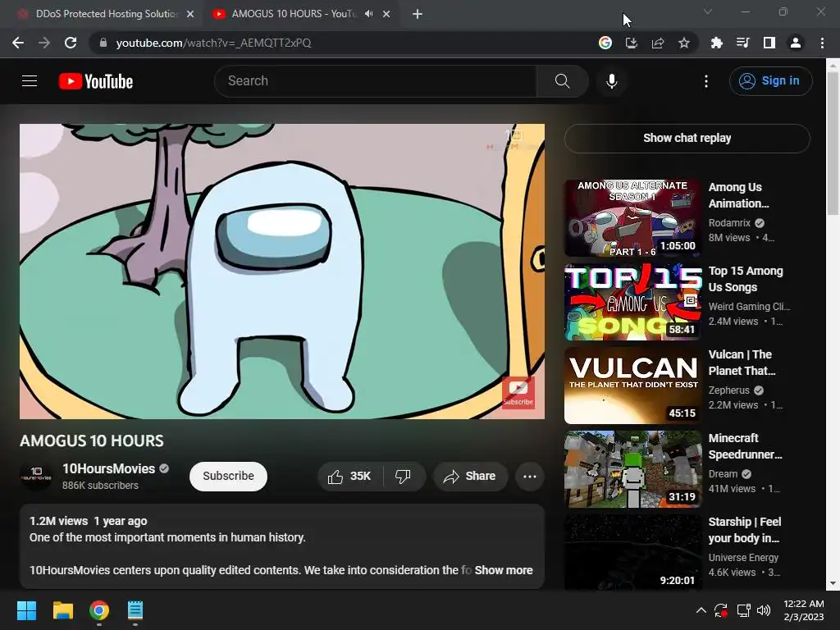Show chat replay panel

click(687, 138)
